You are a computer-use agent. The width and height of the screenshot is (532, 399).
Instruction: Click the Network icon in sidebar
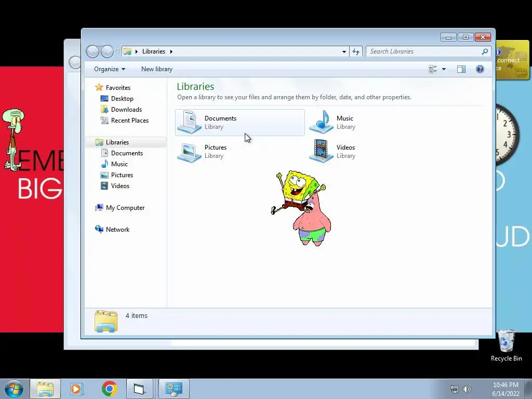pos(99,229)
